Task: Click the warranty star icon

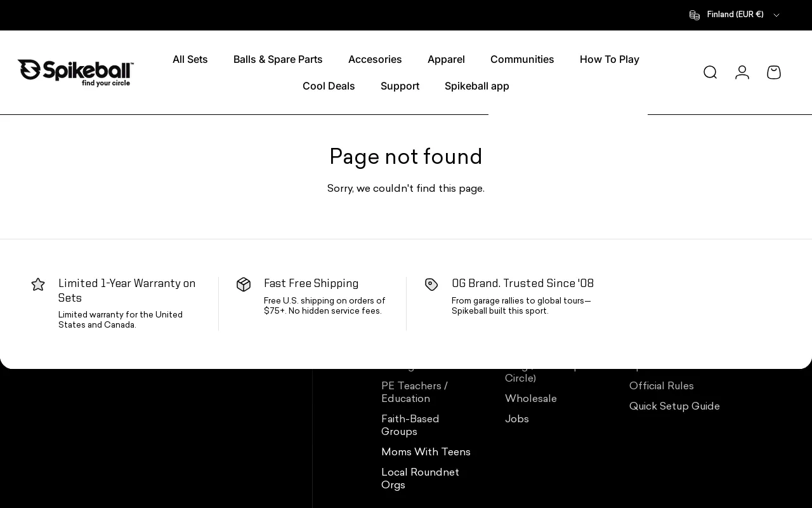Action: pos(38,284)
